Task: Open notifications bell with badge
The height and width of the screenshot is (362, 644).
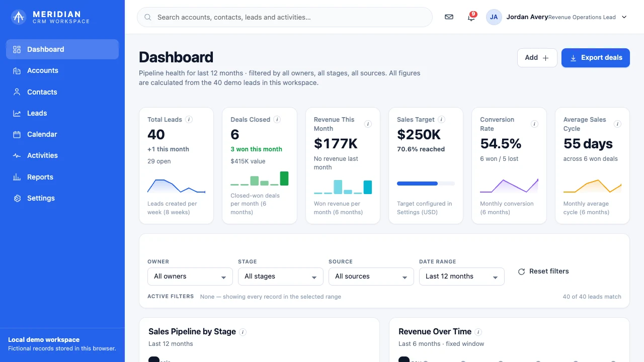Action: [x=471, y=17]
